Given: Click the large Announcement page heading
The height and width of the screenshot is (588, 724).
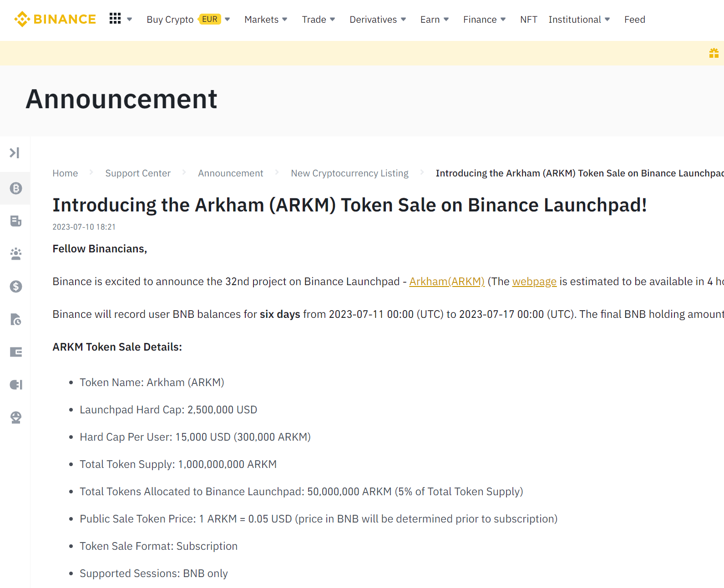Looking at the screenshot, I should click(122, 99).
